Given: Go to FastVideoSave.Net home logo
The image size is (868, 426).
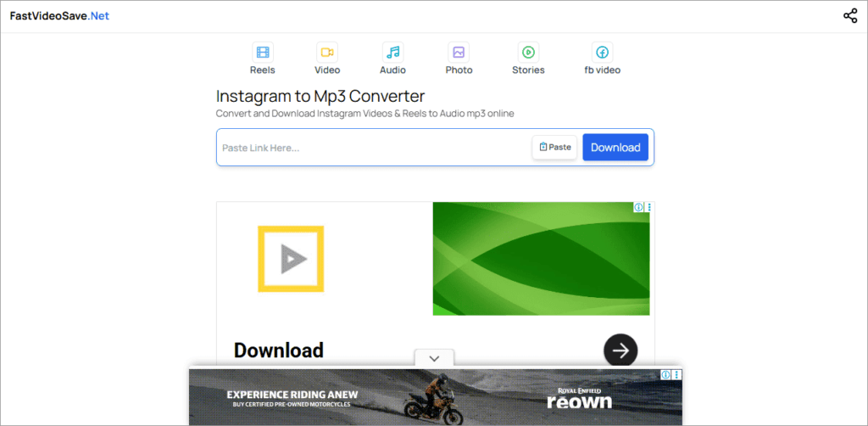Looking at the screenshot, I should (x=59, y=16).
